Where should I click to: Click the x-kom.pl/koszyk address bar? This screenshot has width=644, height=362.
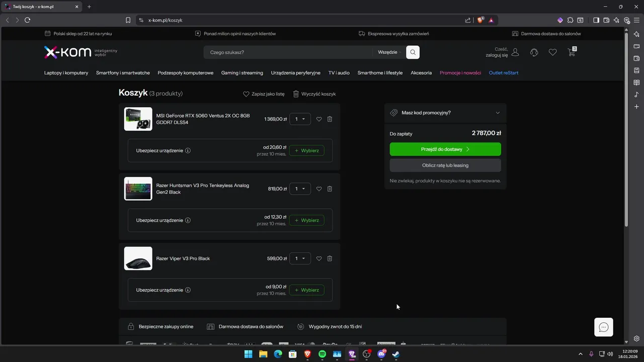[x=302, y=20]
